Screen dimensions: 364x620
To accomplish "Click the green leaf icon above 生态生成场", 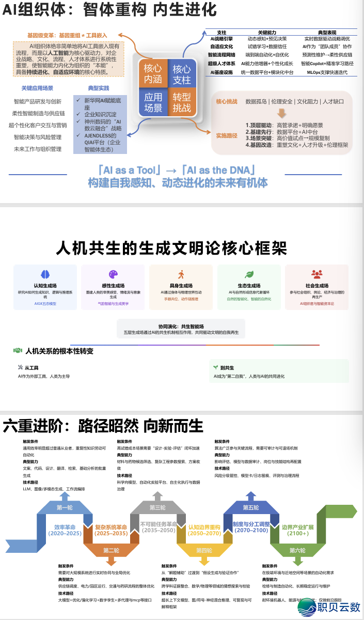I will [248, 274].
